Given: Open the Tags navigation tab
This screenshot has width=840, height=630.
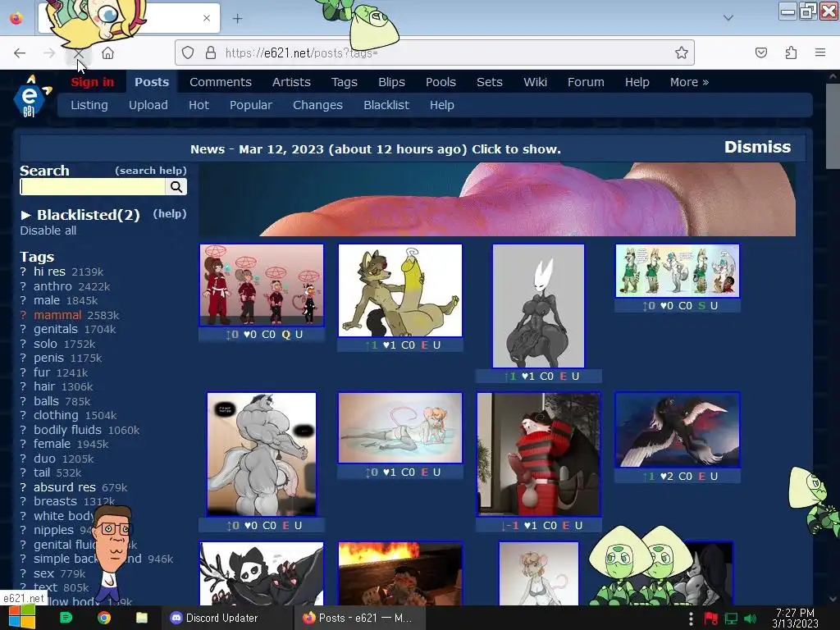Looking at the screenshot, I should tap(344, 82).
